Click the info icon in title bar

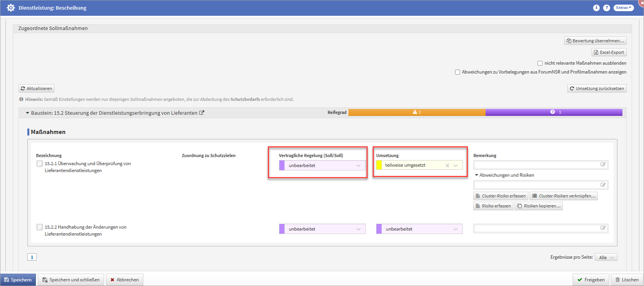(596, 8)
